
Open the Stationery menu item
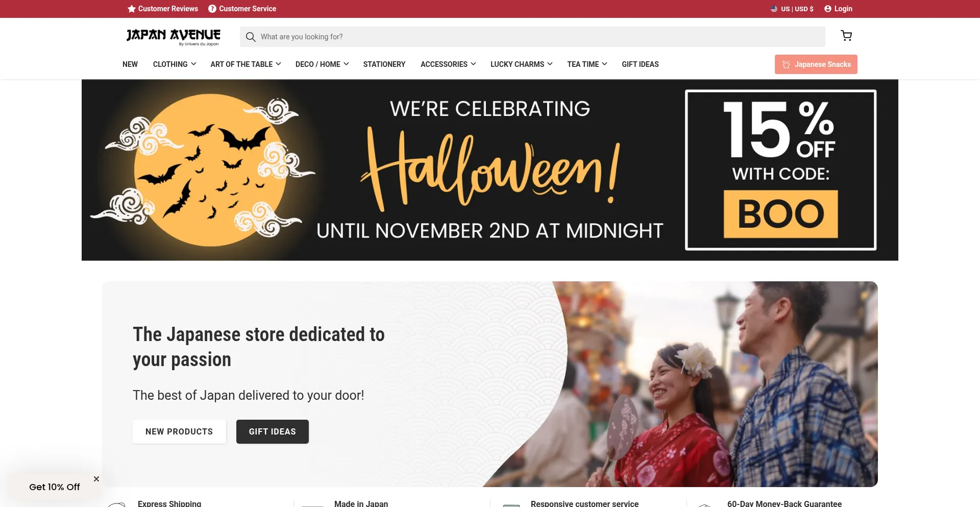click(x=384, y=64)
